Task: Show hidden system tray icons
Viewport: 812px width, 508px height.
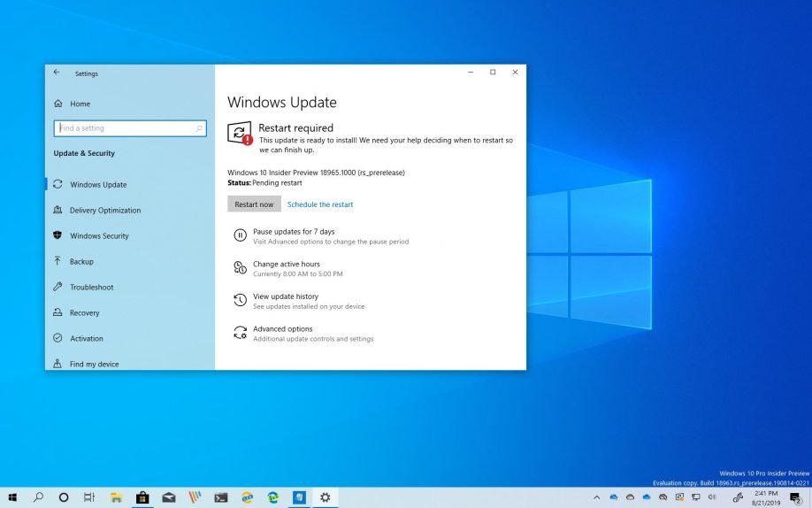Action: [596, 497]
